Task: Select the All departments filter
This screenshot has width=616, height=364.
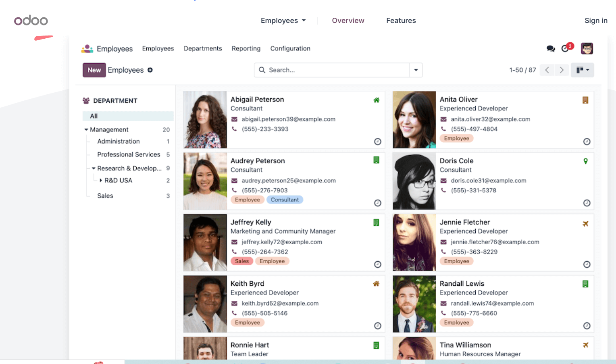Action: 128,116
